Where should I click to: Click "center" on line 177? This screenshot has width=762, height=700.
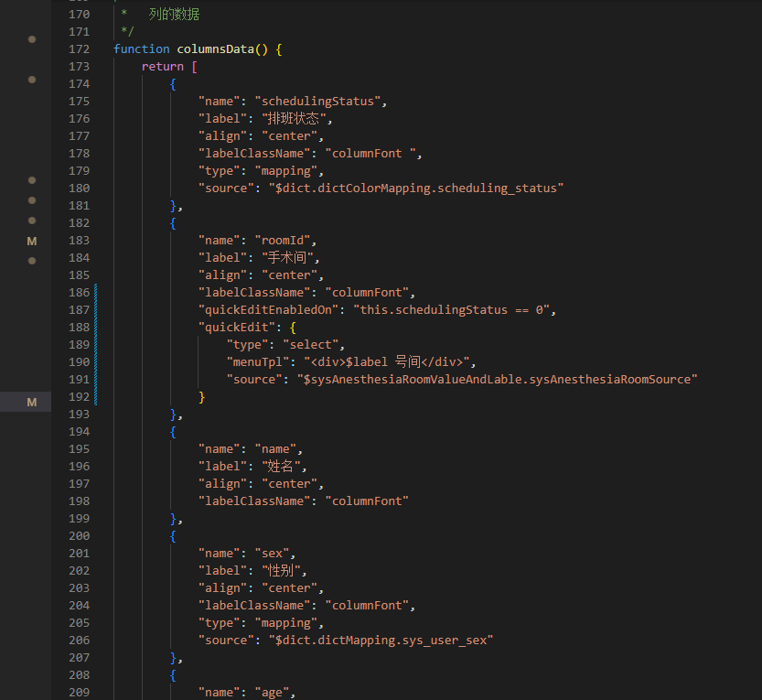[290, 136]
